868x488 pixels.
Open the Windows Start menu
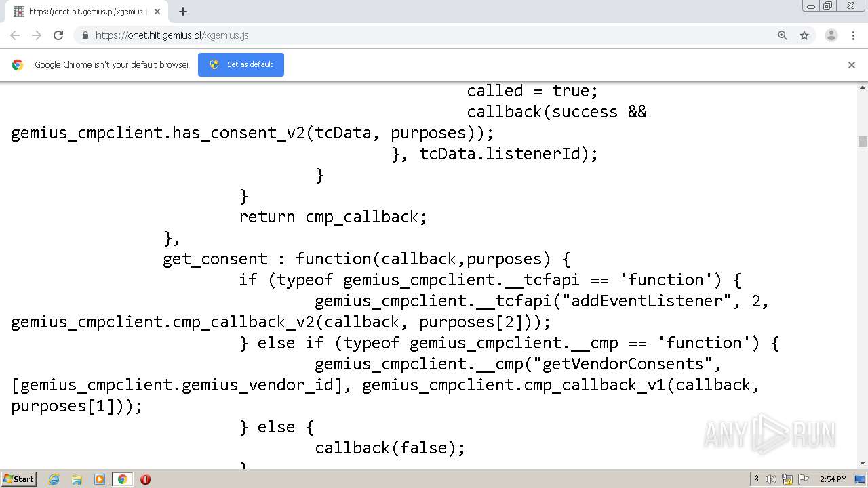point(19,479)
